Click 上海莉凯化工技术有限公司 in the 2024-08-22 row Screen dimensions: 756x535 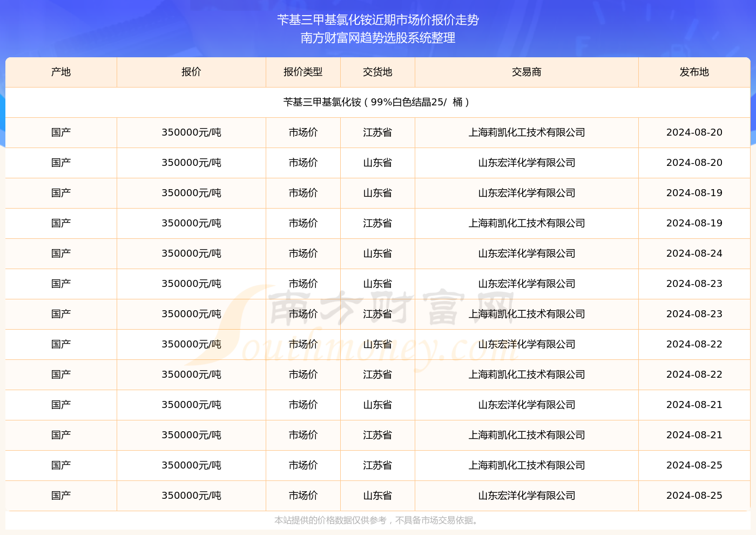(x=526, y=374)
